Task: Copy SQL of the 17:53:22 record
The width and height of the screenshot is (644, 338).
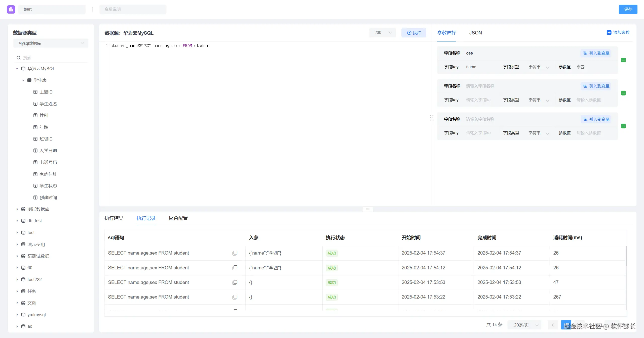Action: click(x=235, y=297)
